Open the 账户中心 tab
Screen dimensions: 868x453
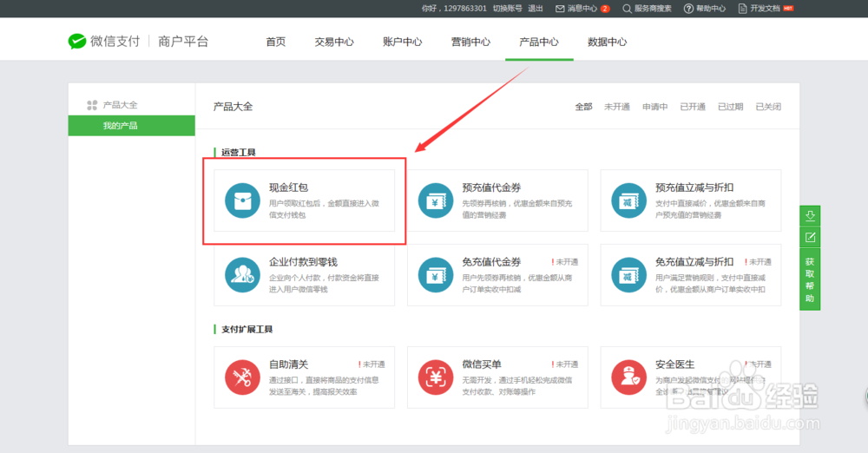pyautogui.click(x=403, y=42)
